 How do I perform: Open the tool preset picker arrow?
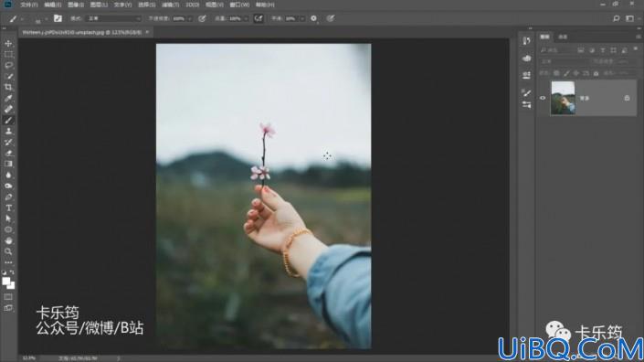[22, 19]
